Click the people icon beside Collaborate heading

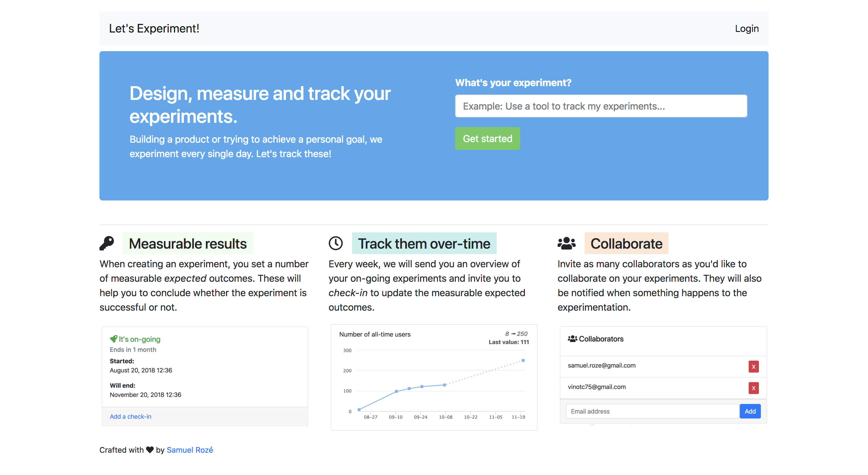point(566,243)
